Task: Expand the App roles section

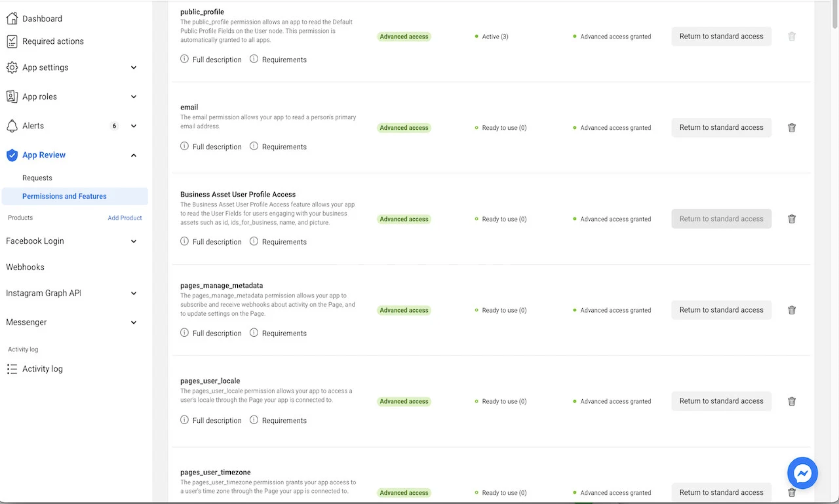Action: (x=134, y=97)
